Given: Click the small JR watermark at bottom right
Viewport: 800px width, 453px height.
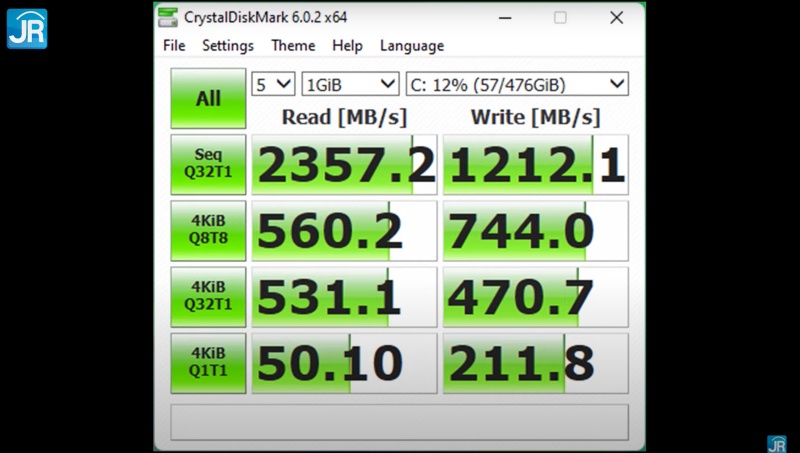Looking at the screenshot, I should (776, 442).
